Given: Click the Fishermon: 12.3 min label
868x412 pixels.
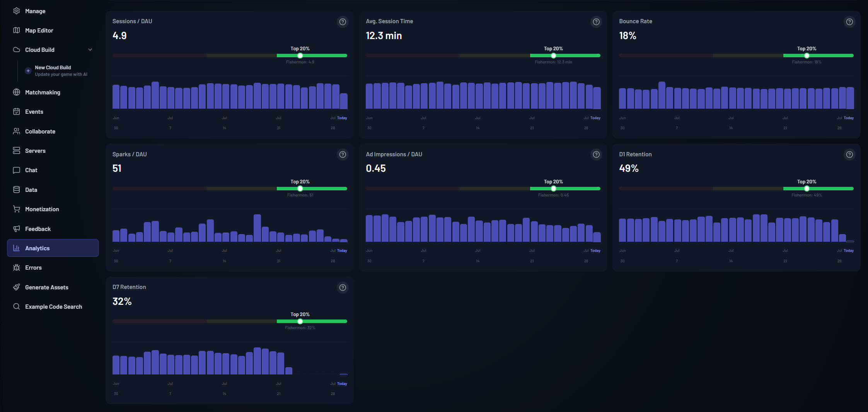Looking at the screenshot, I should click(553, 62).
